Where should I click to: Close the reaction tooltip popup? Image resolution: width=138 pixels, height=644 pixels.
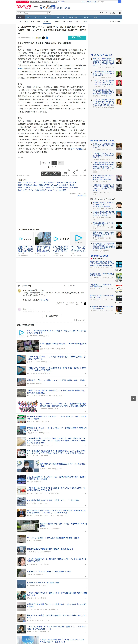click(60, 172)
